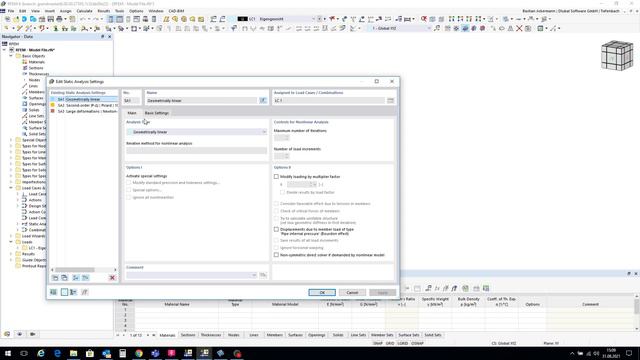Open the Windows Start menu
Image resolution: width=640 pixels, height=360 pixels.
click(x=8, y=353)
